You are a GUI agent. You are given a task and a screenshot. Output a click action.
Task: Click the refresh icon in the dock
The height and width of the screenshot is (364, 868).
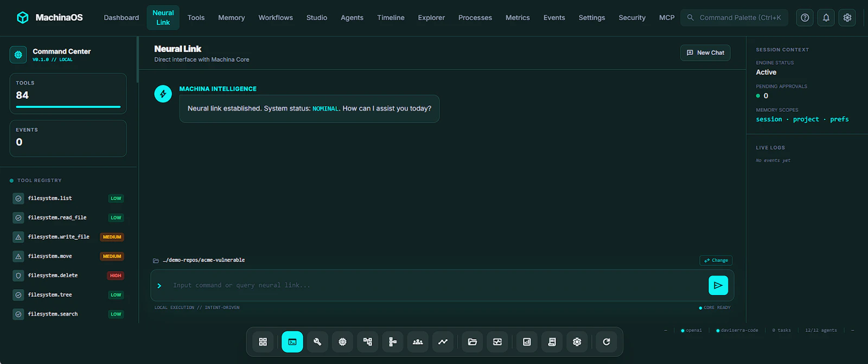[607, 342]
